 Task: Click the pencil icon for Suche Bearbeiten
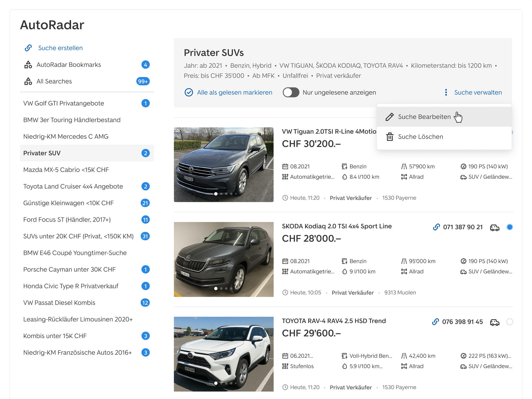click(x=390, y=117)
